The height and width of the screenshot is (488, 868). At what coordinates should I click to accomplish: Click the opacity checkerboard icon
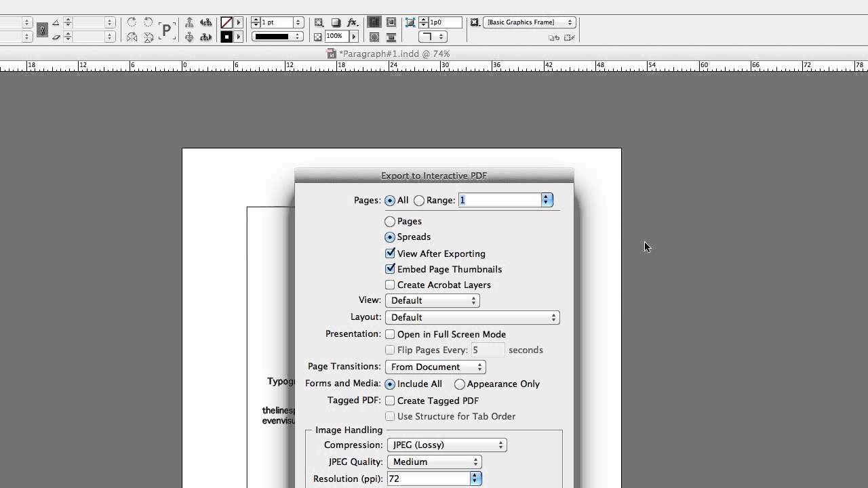[x=318, y=37]
